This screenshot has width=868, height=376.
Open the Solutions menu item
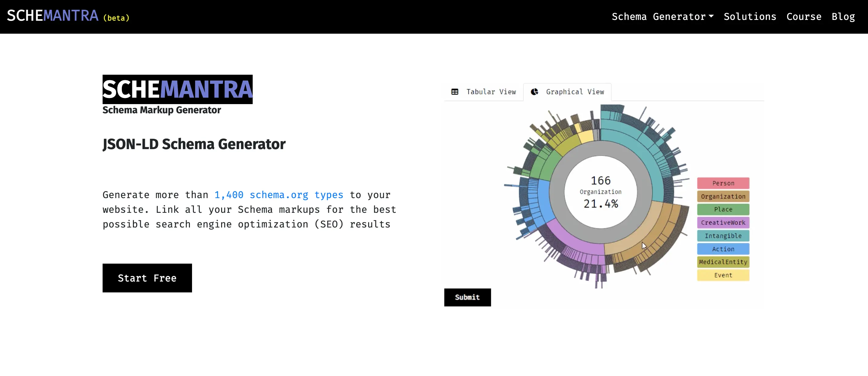point(750,17)
